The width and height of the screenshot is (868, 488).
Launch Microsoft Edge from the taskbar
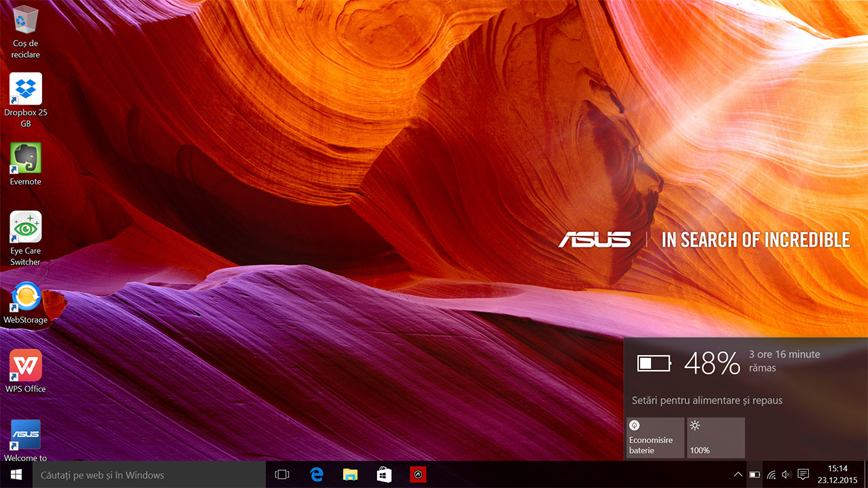click(316, 474)
